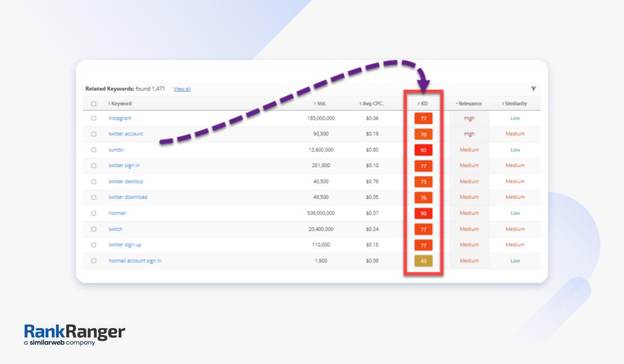Viewport: 624px width, 364px height.
Task: Check the box for twitter sign in row
Action: coord(94,165)
